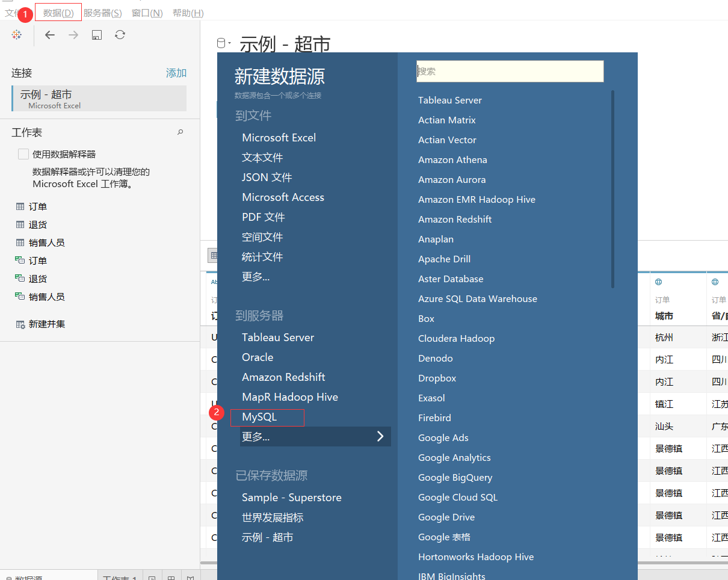Click the 添加 connection link
The image size is (728, 580).
click(x=176, y=73)
